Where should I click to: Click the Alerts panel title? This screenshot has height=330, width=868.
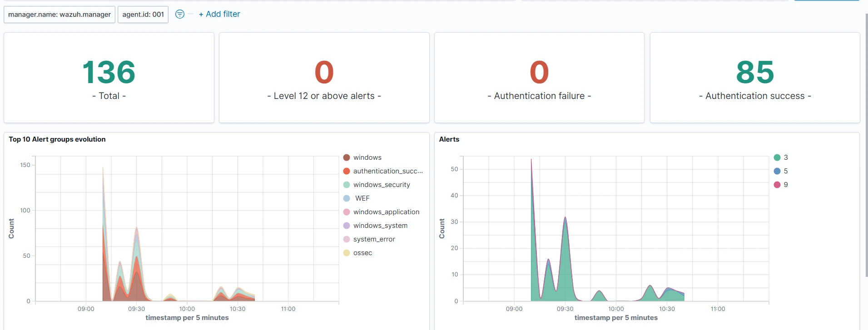pyautogui.click(x=449, y=139)
